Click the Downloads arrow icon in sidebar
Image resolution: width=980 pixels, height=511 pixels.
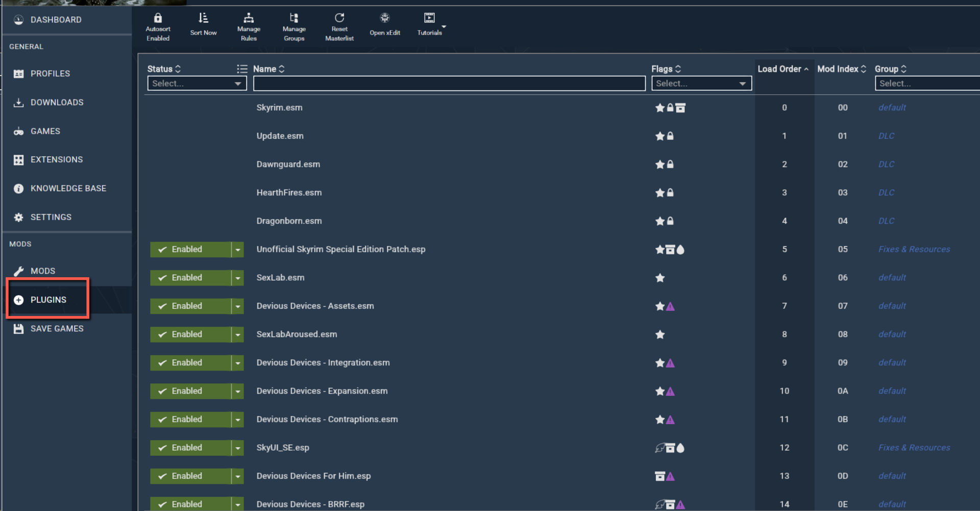(x=18, y=103)
